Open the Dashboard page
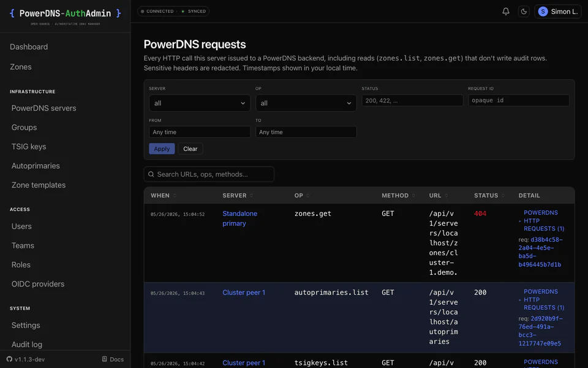Viewport: 588px width, 368px height. point(29,47)
